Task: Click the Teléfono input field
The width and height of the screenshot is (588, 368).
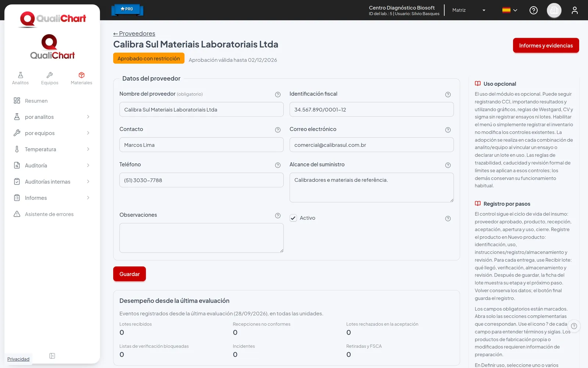Action: click(x=201, y=180)
